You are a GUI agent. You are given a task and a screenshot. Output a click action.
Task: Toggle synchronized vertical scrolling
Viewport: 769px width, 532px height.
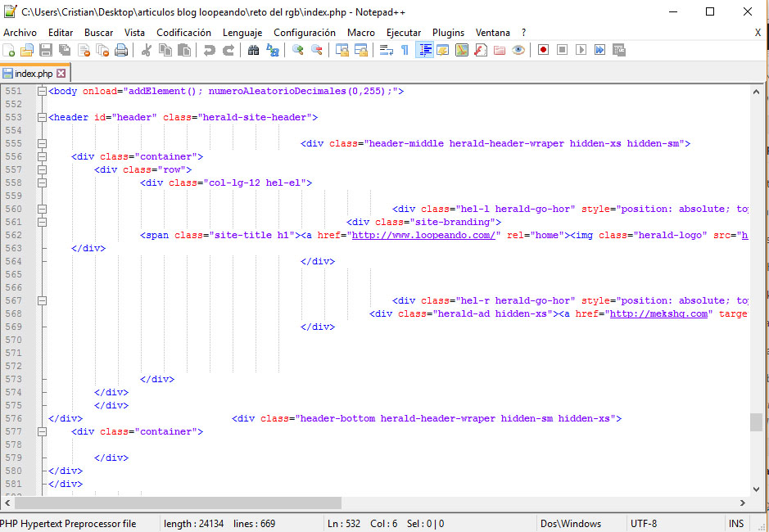tap(342, 50)
